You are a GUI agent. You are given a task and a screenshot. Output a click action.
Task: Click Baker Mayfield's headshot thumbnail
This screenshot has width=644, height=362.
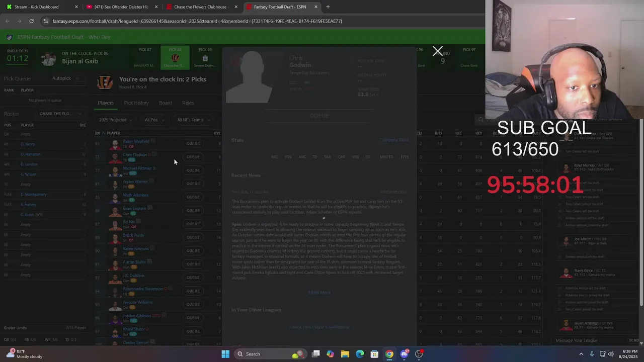pos(115,144)
